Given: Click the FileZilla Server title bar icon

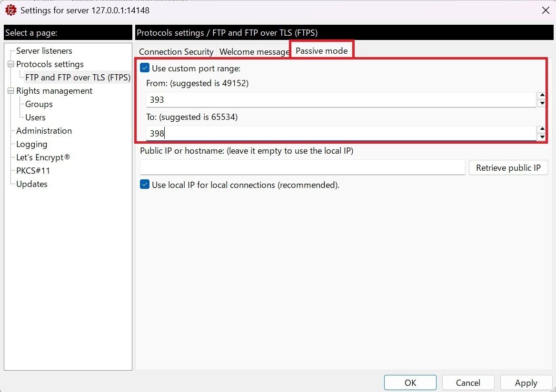Looking at the screenshot, I should (x=10, y=10).
